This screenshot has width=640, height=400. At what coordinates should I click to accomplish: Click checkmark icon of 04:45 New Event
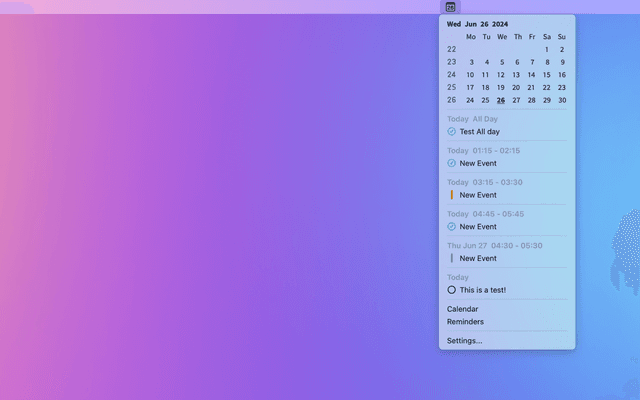click(451, 227)
